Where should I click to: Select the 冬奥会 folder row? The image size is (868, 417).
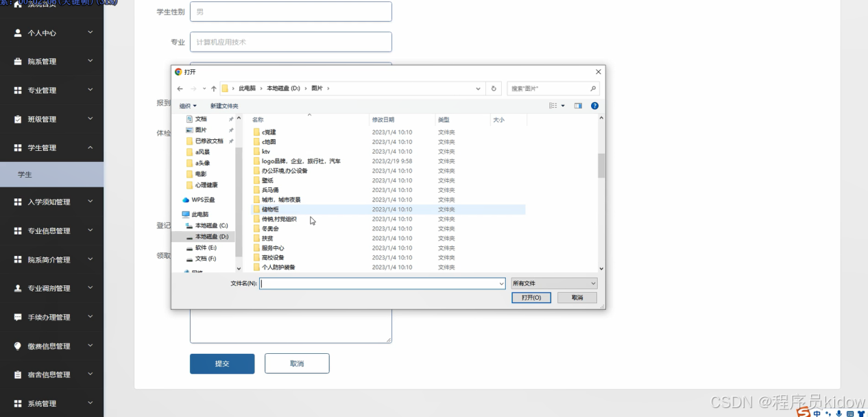(388, 228)
